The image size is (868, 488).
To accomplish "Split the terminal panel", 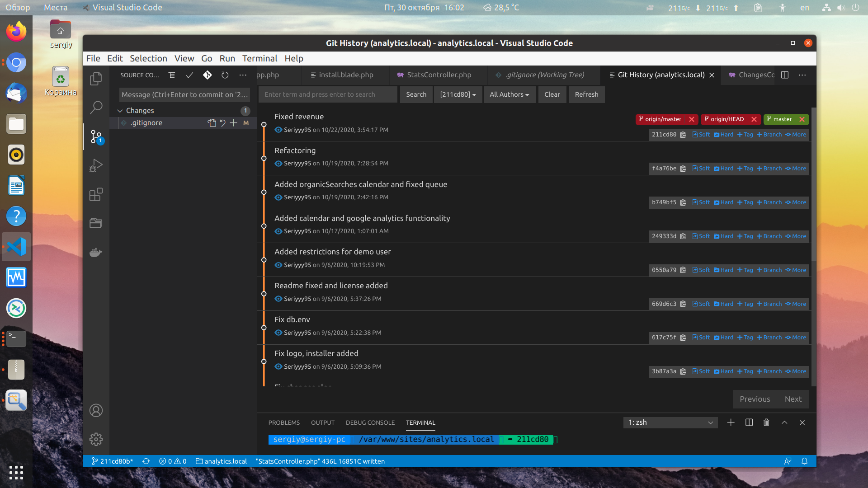I will (x=749, y=422).
